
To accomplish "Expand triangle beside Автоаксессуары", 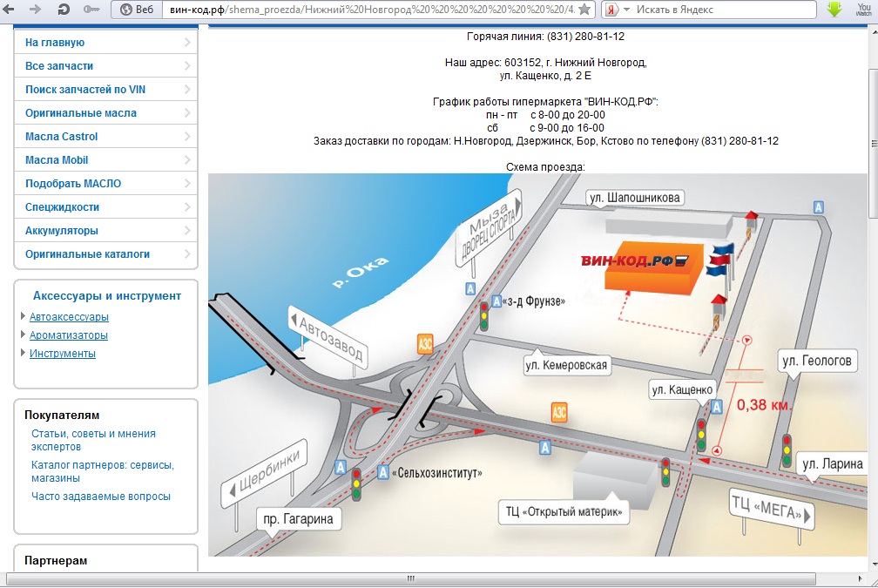I will 23,316.
